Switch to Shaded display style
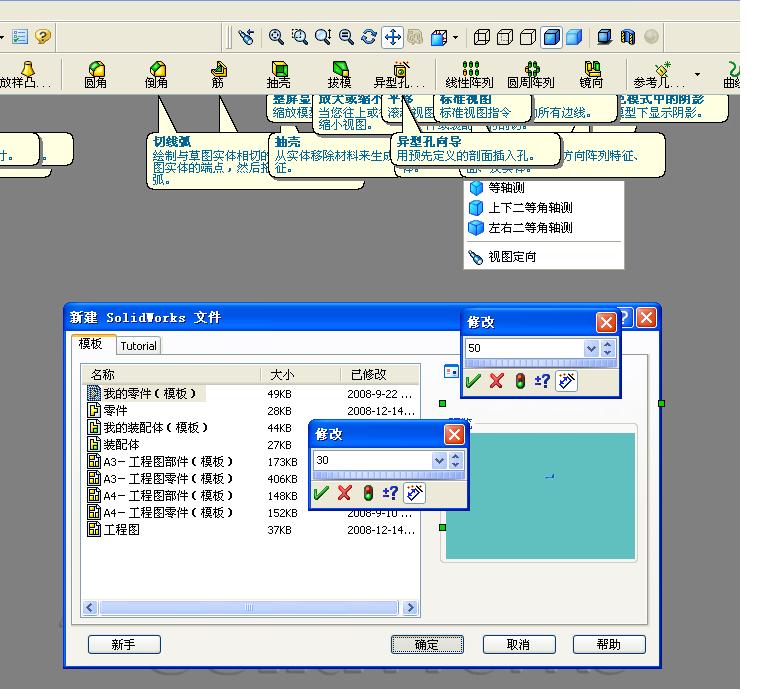This screenshot has width=760, height=694. pos(574,37)
